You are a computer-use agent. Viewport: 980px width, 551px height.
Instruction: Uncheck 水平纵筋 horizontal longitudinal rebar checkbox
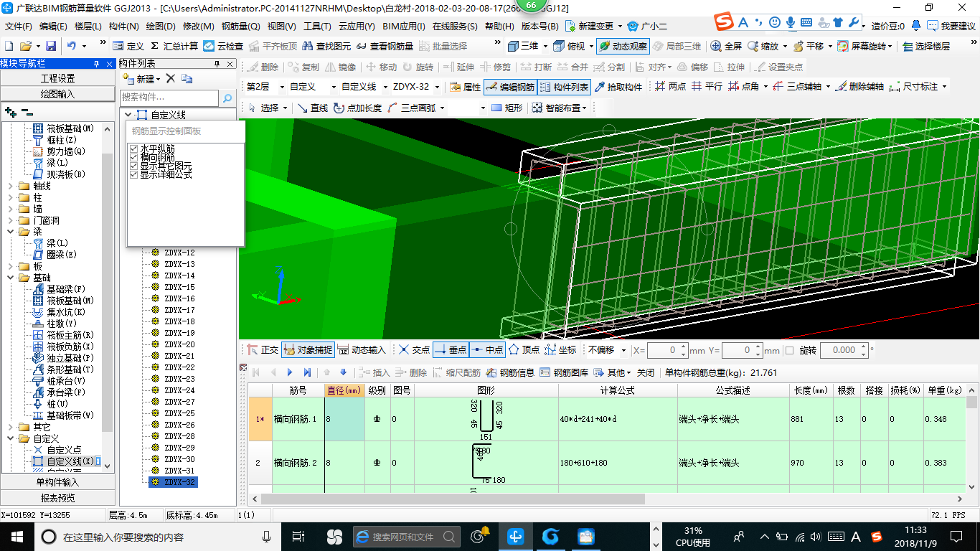pos(133,149)
